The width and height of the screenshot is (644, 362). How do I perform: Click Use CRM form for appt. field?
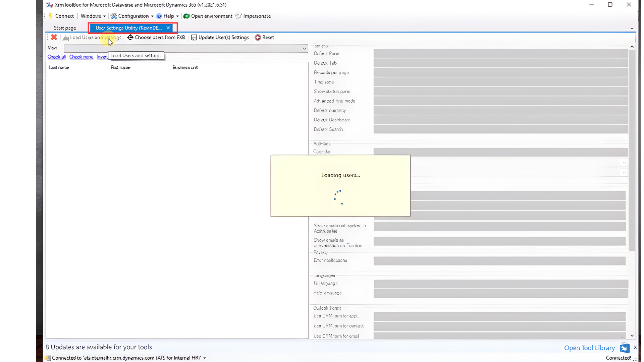pyautogui.click(x=499, y=316)
